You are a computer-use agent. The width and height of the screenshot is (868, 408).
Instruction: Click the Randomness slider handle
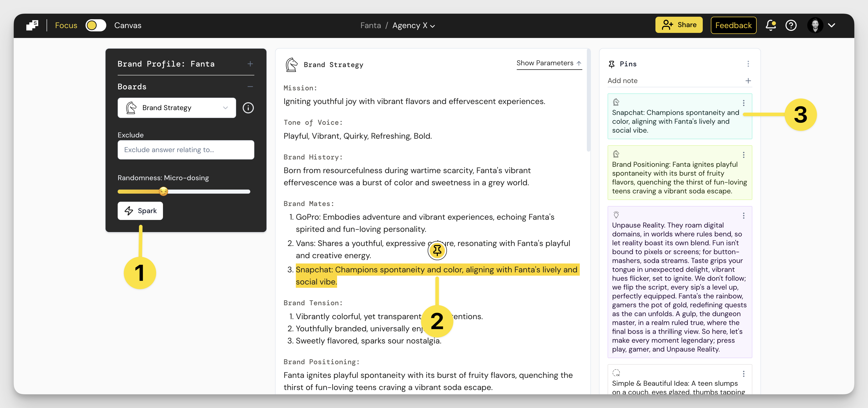(x=163, y=191)
